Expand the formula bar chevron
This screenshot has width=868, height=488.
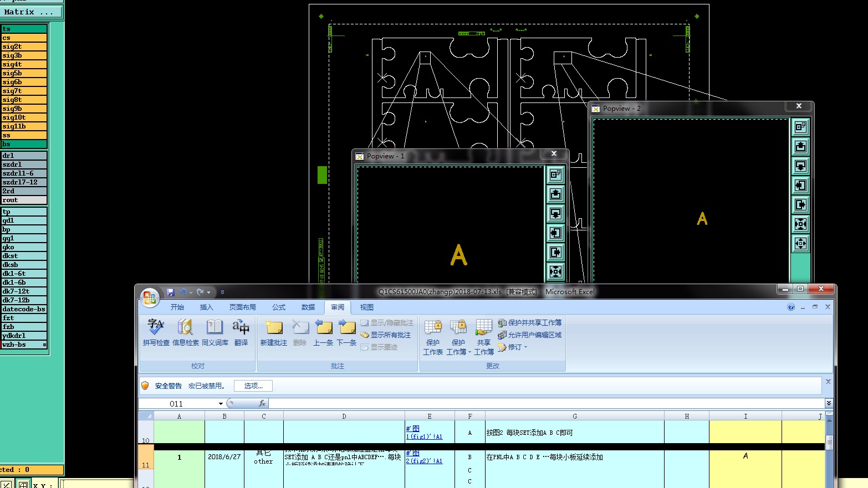[x=829, y=403]
